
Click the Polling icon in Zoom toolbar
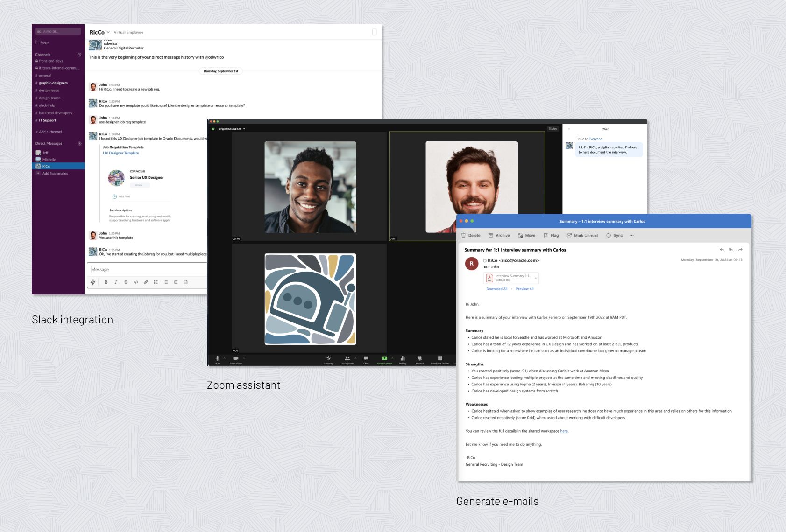click(403, 358)
